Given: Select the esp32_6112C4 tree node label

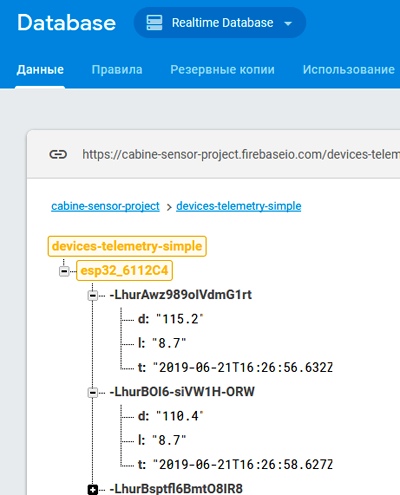Looking at the screenshot, I should click(124, 270).
